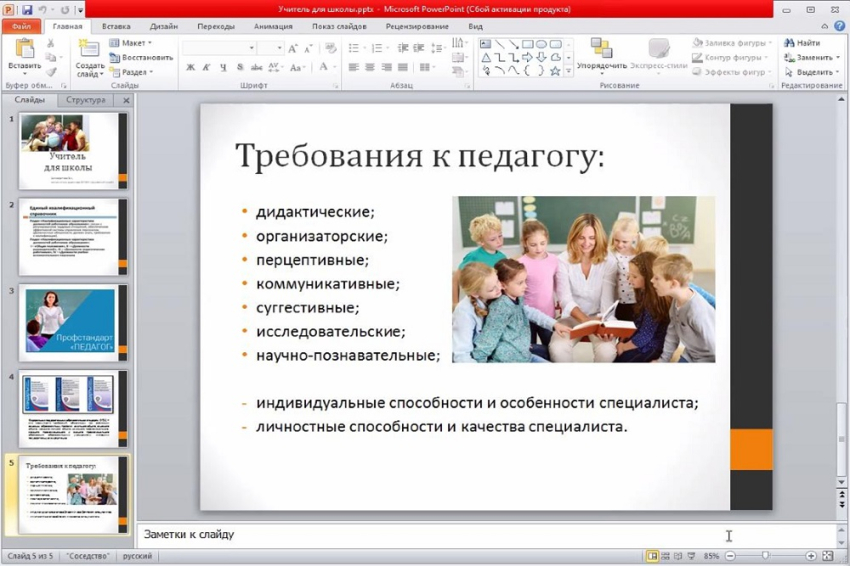The width and height of the screenshot is (850, 566).
Task: Click the Save icon in quick access
Action: pos(27,9)
